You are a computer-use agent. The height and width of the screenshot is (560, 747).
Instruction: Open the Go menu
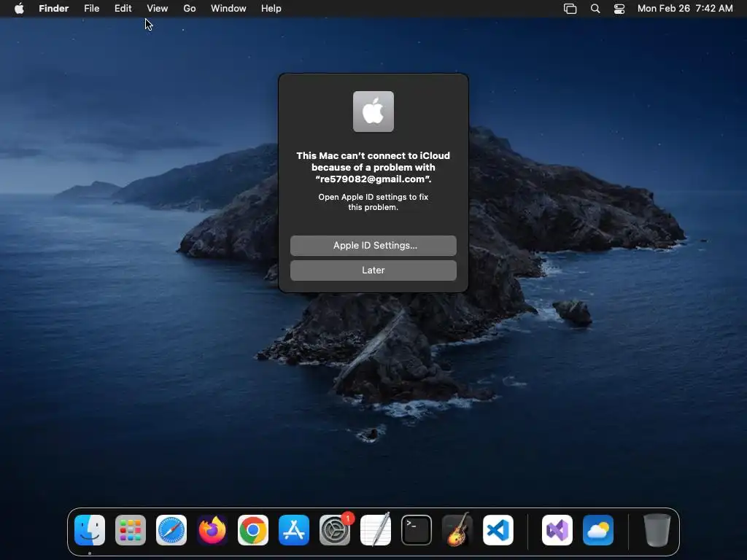coord(190,9)
